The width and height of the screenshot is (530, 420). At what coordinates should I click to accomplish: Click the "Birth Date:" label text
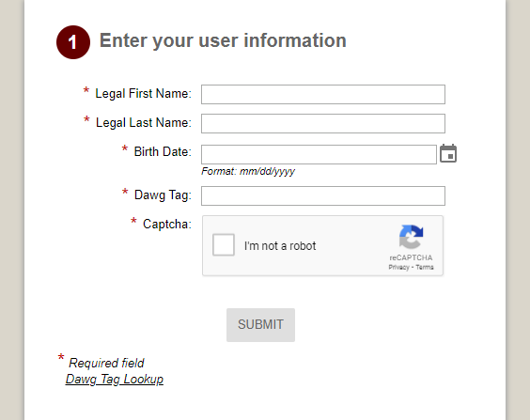point(163,151)
